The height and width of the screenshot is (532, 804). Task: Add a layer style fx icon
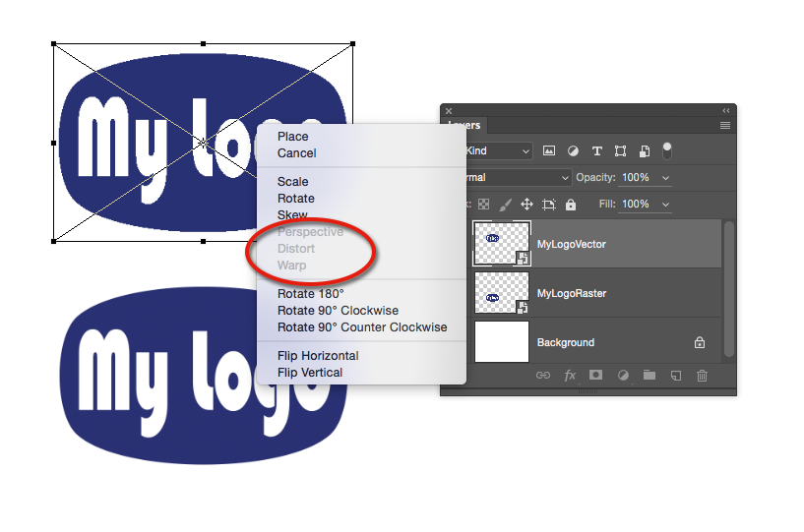[570, 376]
